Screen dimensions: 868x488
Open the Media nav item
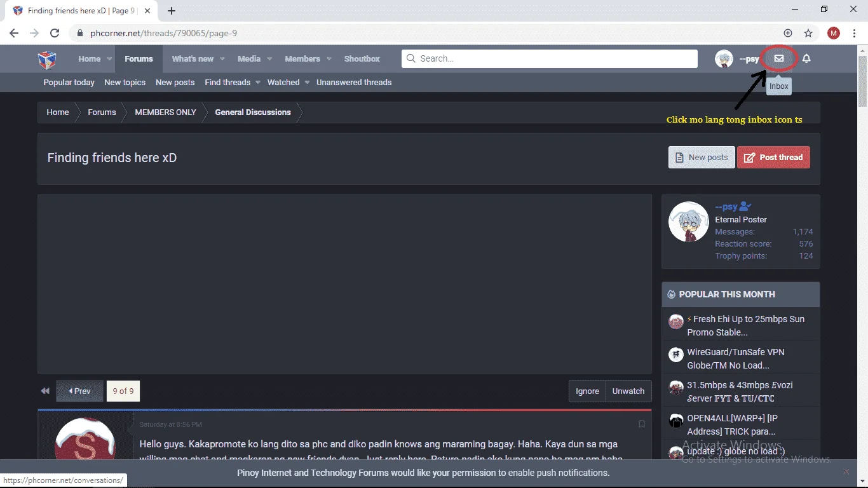pos(249,59)
